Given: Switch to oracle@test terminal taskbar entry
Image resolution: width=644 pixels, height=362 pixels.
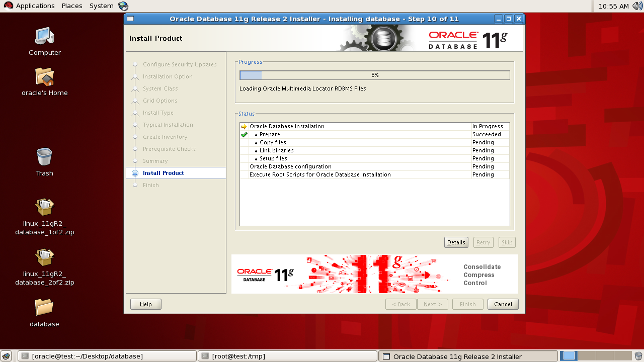Looking at the screenshot, I should point(106,356).
